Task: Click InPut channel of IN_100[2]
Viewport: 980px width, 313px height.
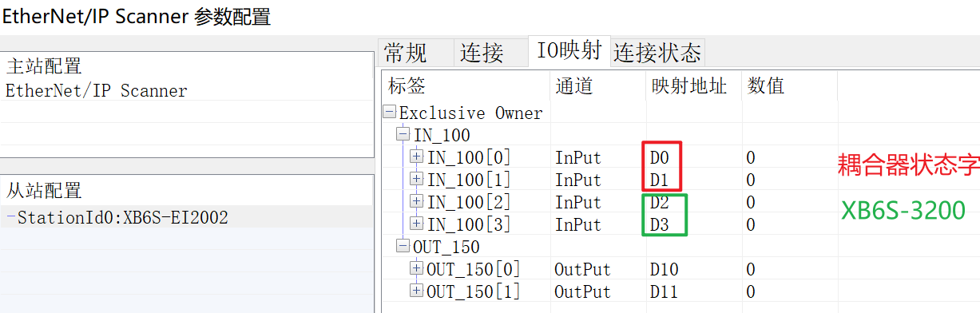Action: point(577,203)
